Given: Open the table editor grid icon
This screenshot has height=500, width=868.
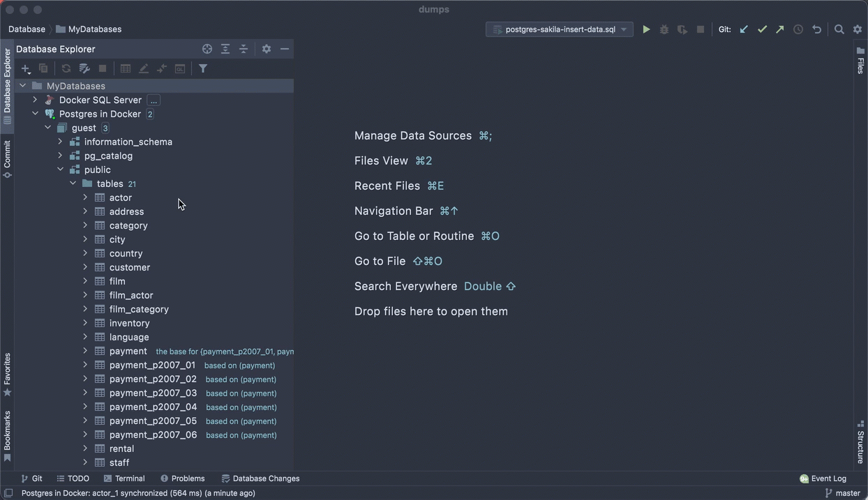Looking at the screenshot, I should coord(126,68).
